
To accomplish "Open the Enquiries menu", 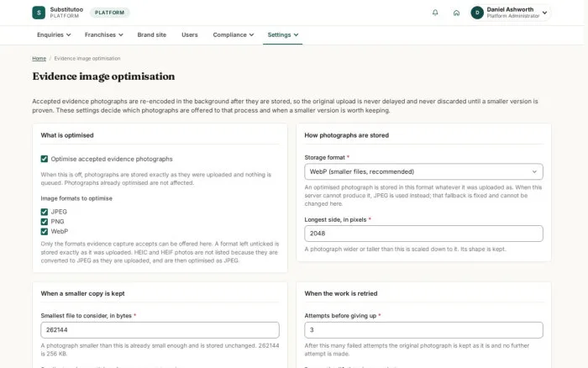I will pos(54,34).
